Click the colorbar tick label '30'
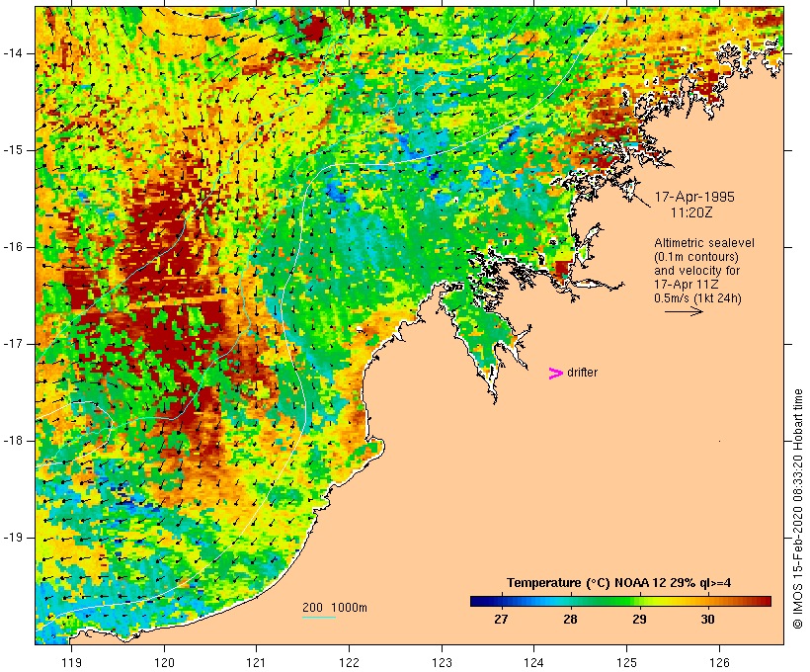The width and height of the screenshot is (810, 672). tap(708, 619)
